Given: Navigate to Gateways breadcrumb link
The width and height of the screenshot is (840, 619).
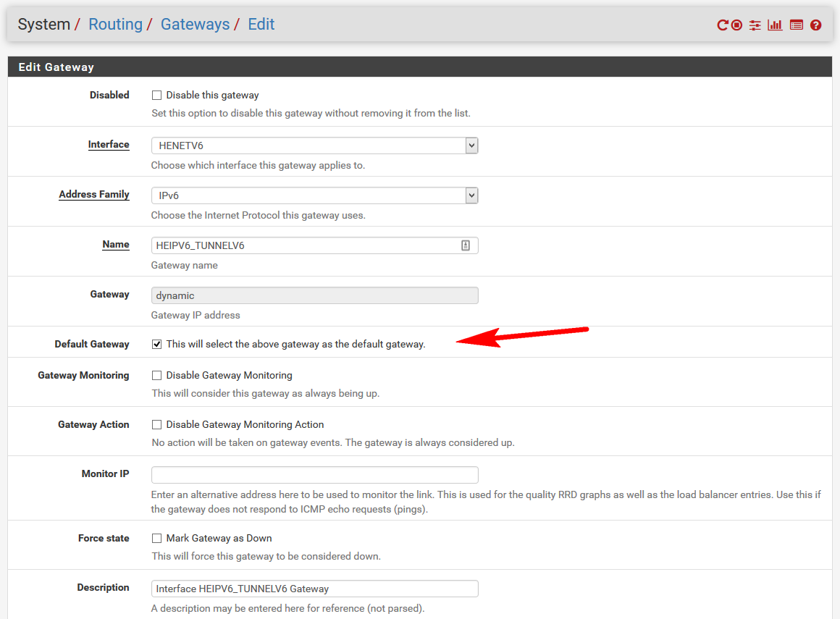Looking at the screenshot, I should [x=195, y=25].
